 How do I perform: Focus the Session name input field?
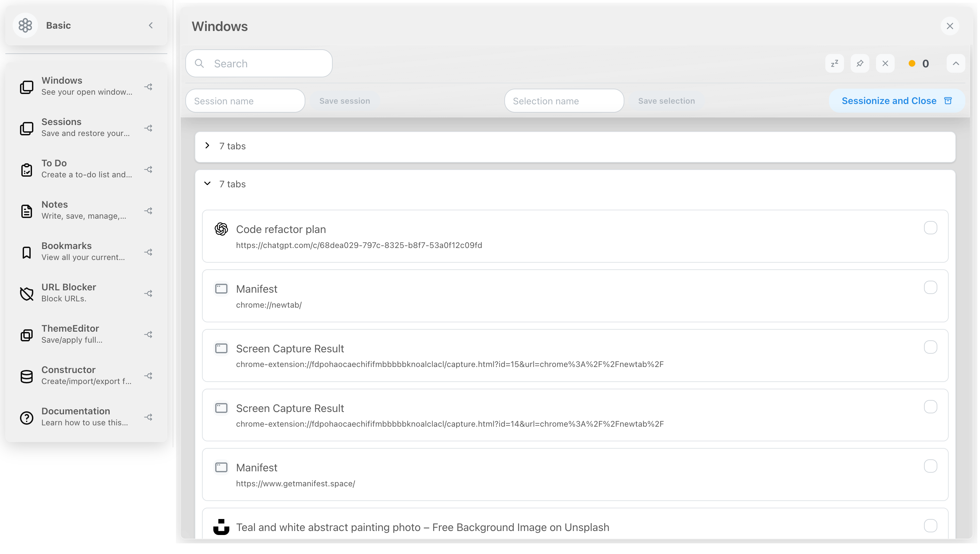tap(245, 101)
